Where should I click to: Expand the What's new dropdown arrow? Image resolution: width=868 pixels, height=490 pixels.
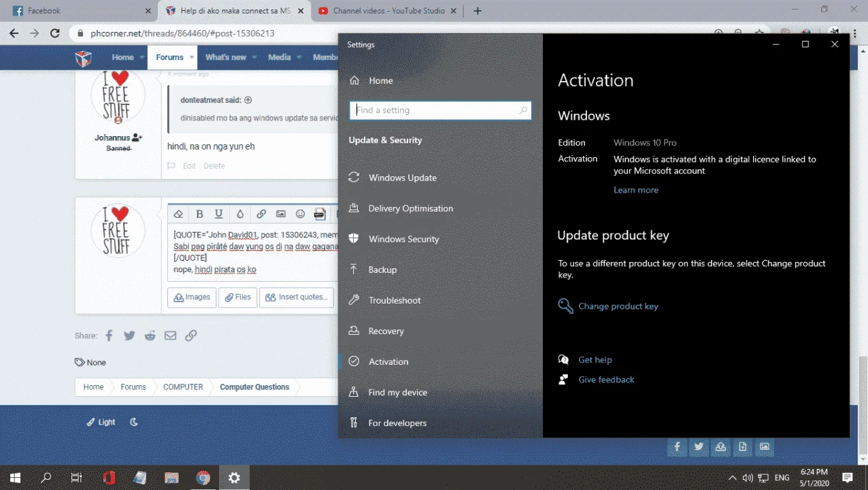pos(255,58)
